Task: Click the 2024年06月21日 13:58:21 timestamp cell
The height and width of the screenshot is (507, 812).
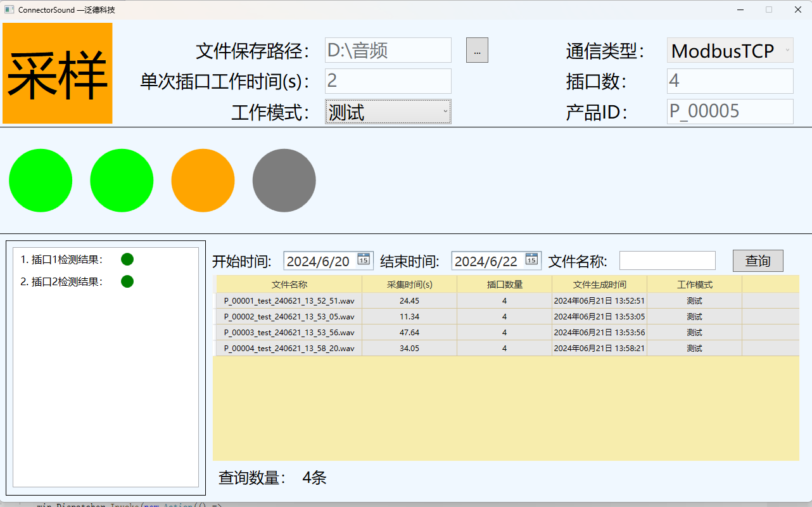Action: 600,349
